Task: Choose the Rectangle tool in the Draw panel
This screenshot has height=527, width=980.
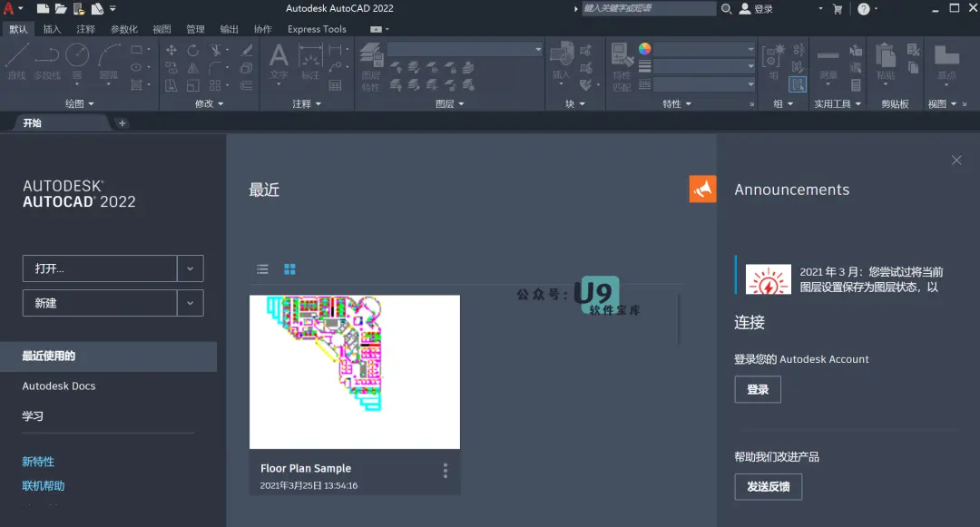Action: pos(136,50)
